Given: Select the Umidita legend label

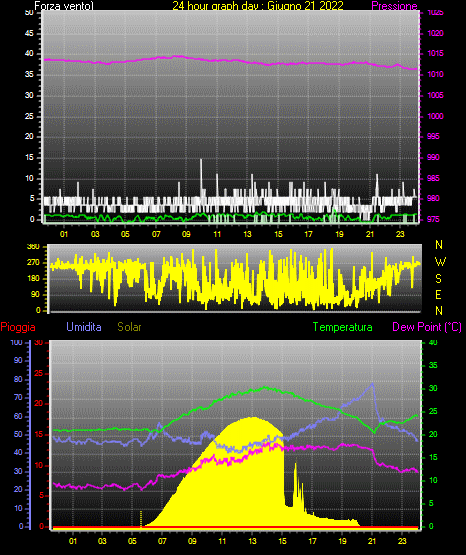Looking at the screenshot, I should coord(84,327).
